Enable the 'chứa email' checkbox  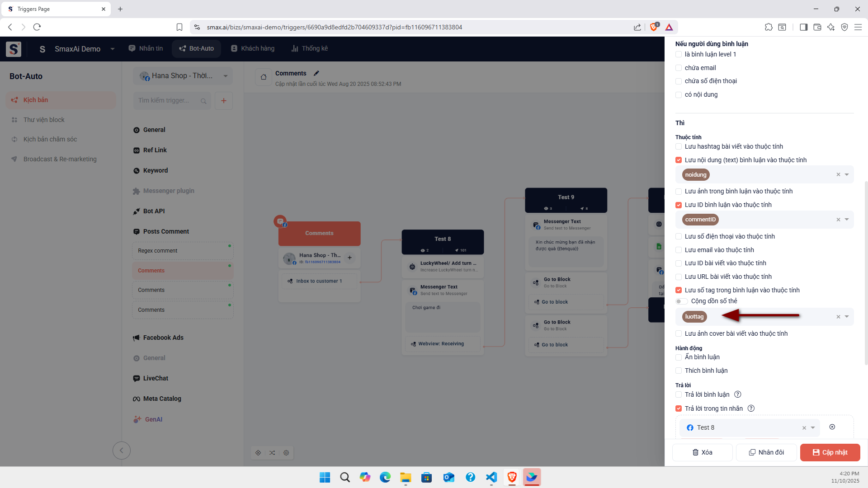pos(679,68)
